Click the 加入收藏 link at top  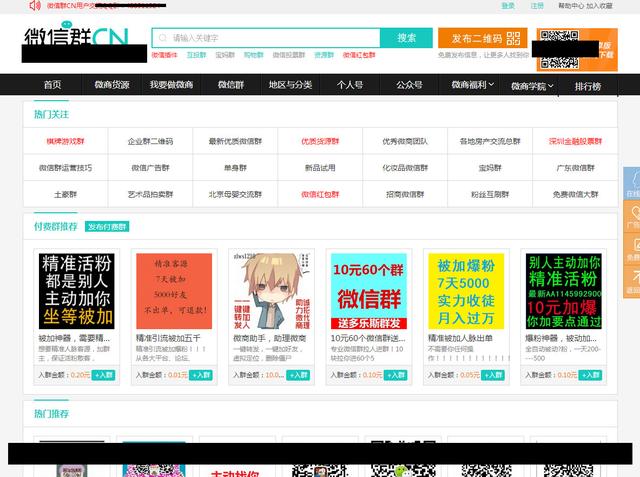click(x=600, y=6)
